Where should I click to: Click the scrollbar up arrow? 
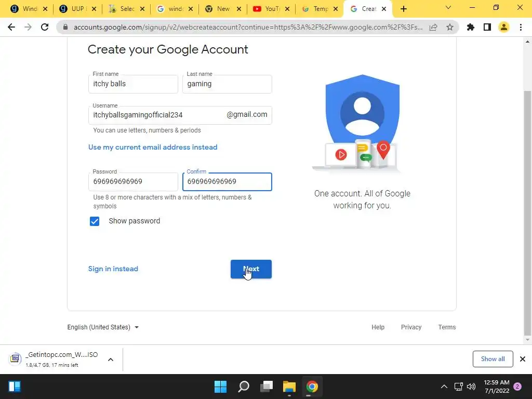(527, 42)
